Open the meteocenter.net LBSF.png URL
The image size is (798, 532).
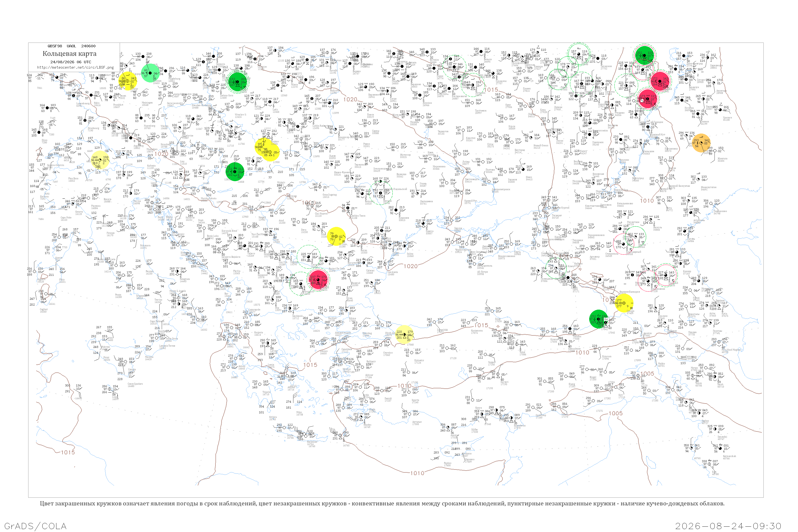click(75, 68)
